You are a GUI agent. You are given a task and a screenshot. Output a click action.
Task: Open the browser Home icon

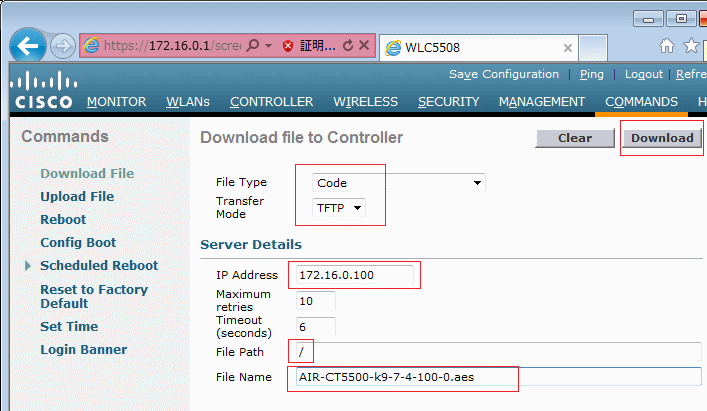(666, 46)
